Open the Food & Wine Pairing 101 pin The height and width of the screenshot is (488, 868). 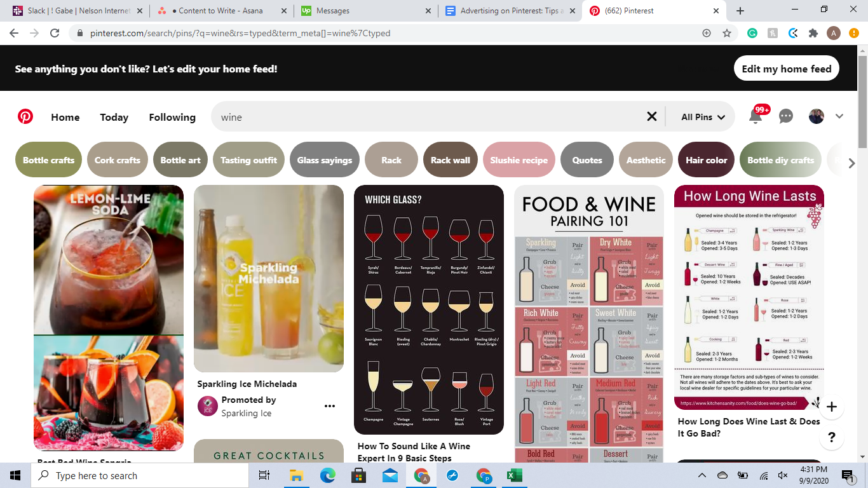tap(589, 323)
